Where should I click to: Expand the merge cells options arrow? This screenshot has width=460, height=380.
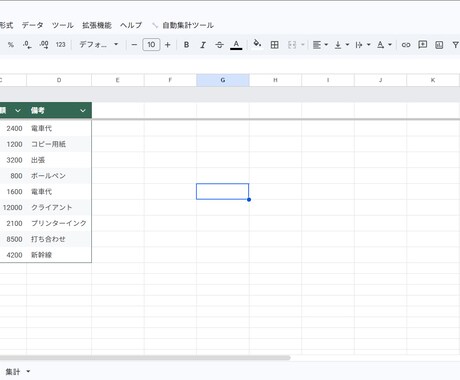pyautogui.click(x=303, y=44)
